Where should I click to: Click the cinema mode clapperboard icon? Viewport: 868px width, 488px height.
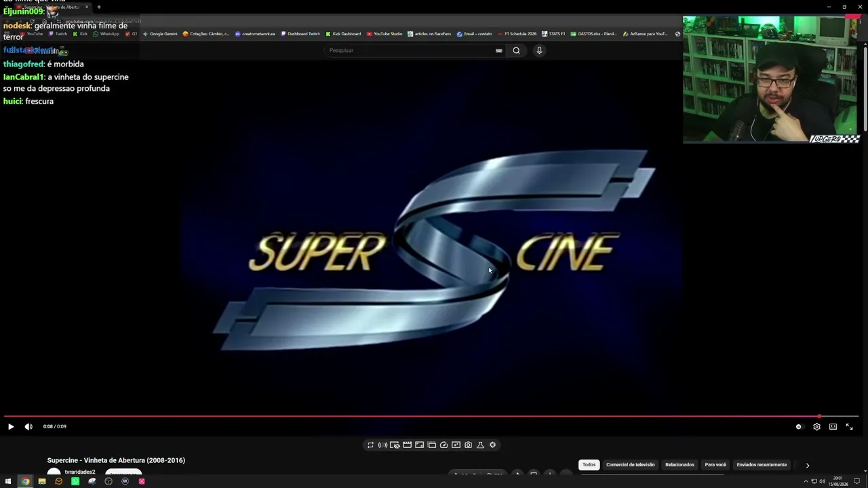click(x=407, y=445)
